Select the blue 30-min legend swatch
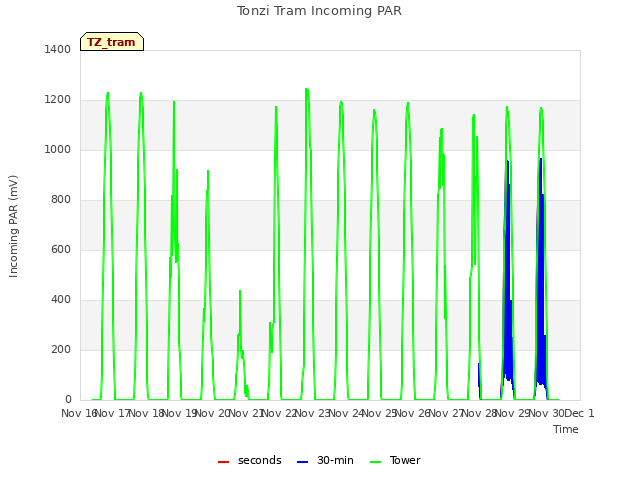Image resolution: width=640 pixels, height=480 pixels. (302, 462)
